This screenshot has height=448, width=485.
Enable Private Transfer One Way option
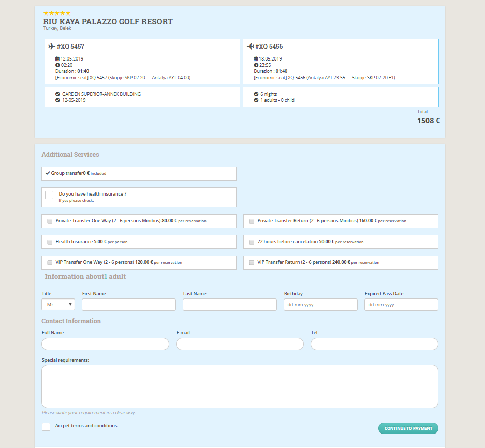(50, 221)
